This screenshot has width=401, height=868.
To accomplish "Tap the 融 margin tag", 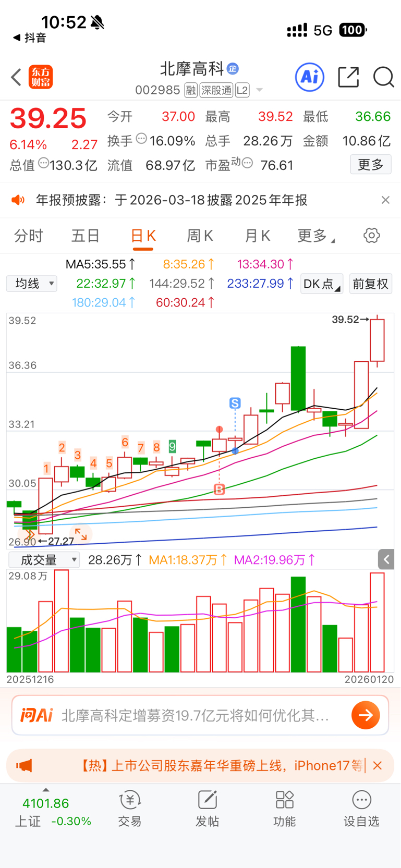I will [191, 90].
